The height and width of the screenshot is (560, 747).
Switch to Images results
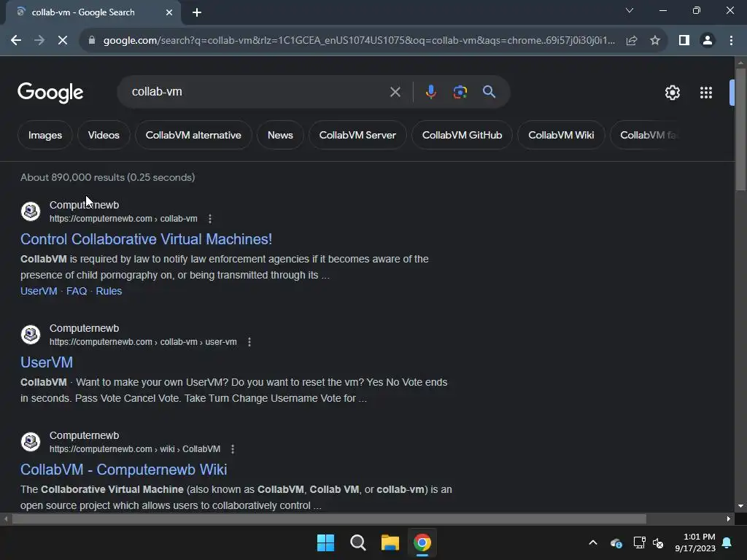tap(45, 135)
